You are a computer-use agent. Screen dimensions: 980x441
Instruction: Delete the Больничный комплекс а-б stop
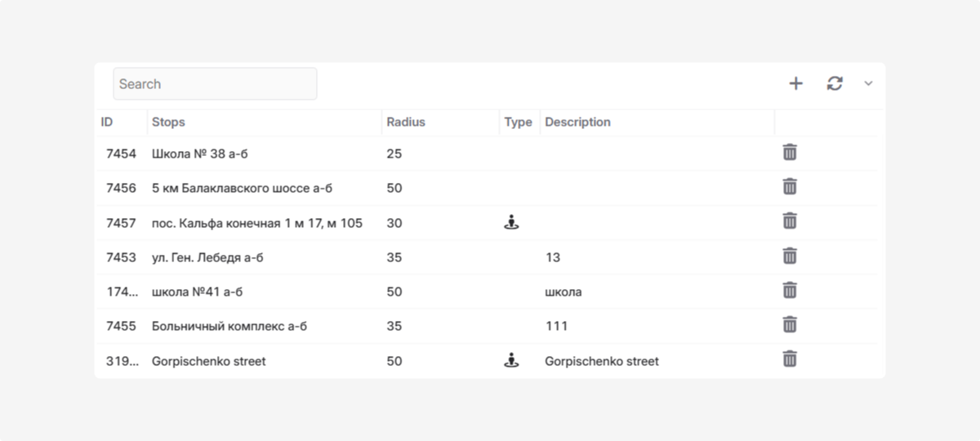point(790,325)
